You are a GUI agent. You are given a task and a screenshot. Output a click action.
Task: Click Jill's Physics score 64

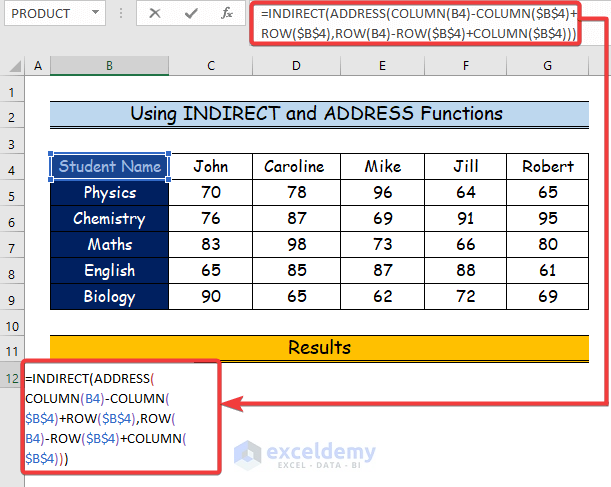pos(466,192)
